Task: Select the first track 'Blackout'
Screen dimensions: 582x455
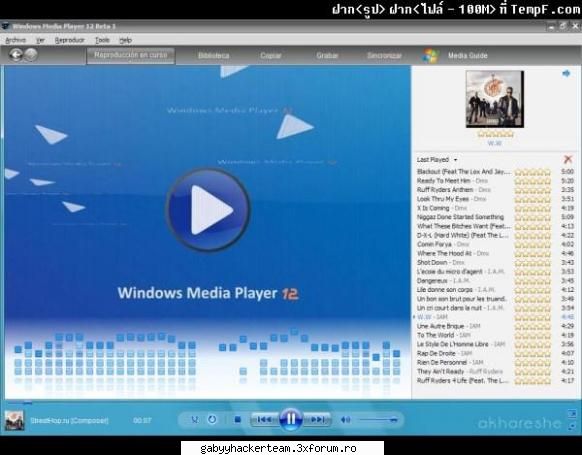Action: [464, 171]
